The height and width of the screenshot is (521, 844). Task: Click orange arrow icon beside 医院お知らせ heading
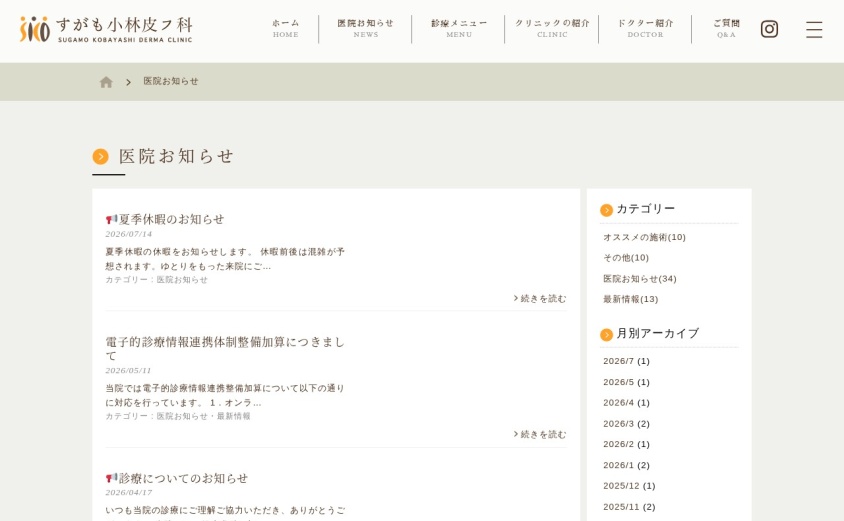click(101, 157)
